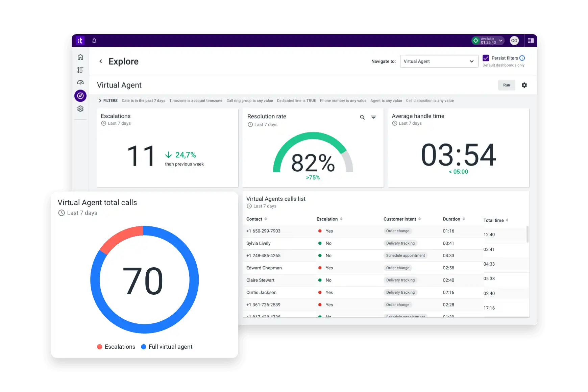588x392 pixels.
Task: Toggle the Escalations legend item
Action: [116, 346]
